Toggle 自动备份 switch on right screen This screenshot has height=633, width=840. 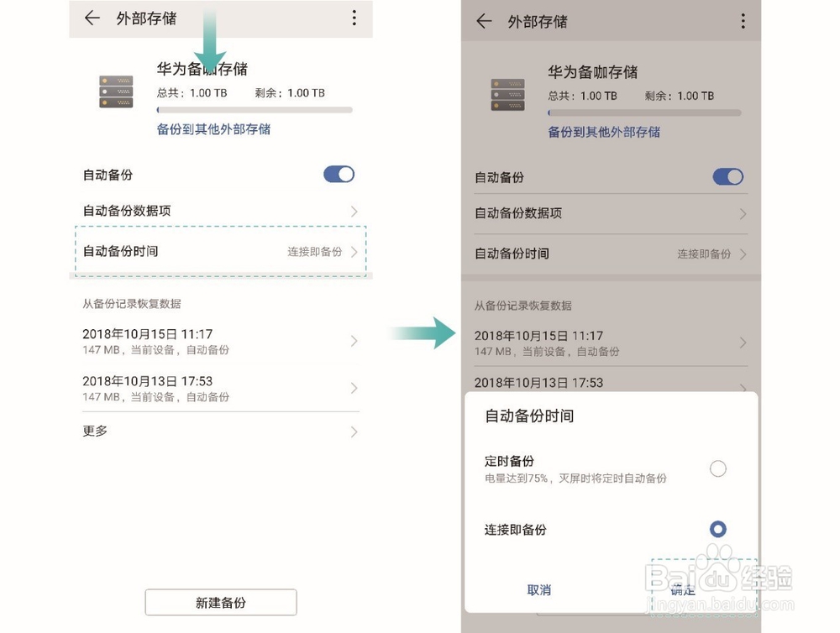[728, 177]
